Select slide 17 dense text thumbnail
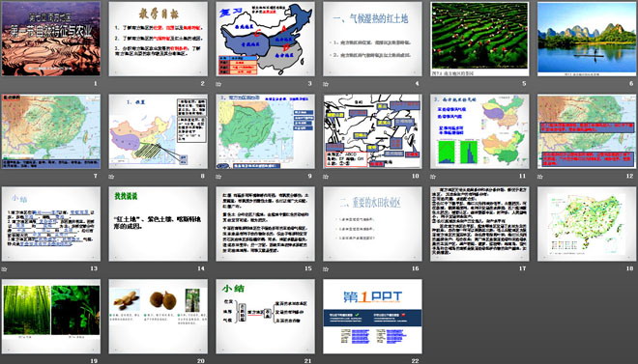Image resolution: width=638 pixels, height=364 pixels. [x=479, y=224]
